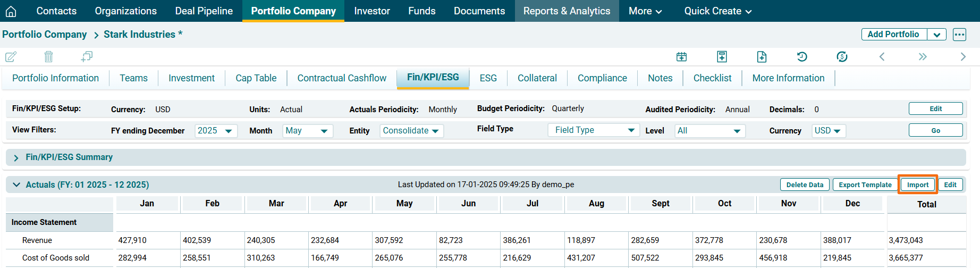Open the history clock icon
Viewport: 980px width, 268px height.
click(x=802, y=56)
